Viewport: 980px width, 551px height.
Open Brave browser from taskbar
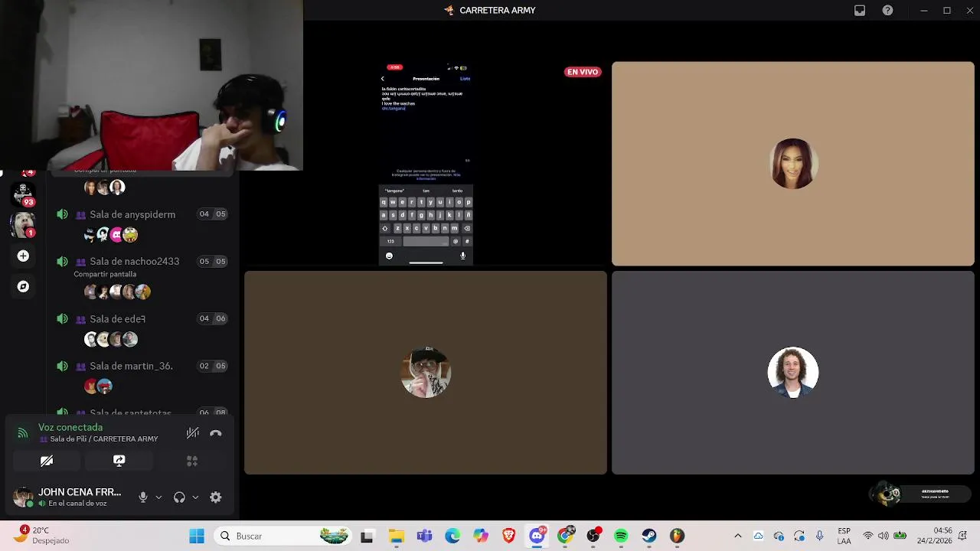click(508, 536)
